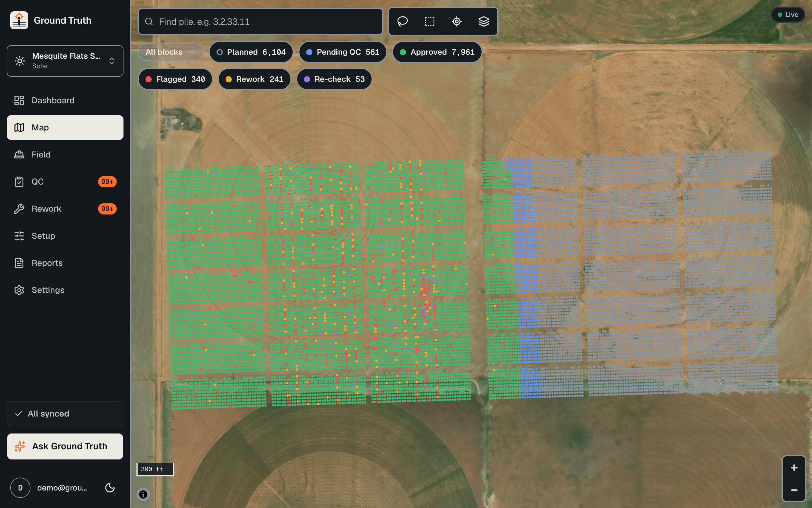Select the Map navigation item
The height and width of the screenshot is (508, 812).
click(x=65, y=128)
